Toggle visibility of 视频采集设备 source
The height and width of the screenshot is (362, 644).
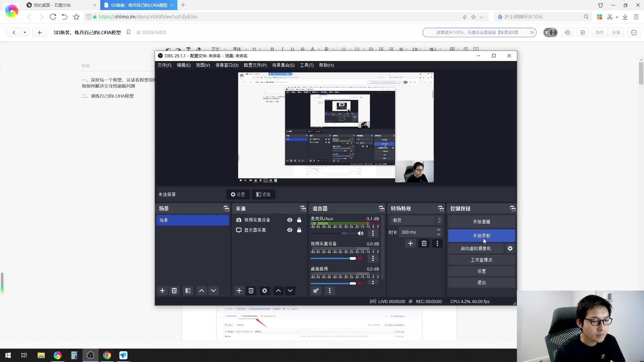click(290, 220)
